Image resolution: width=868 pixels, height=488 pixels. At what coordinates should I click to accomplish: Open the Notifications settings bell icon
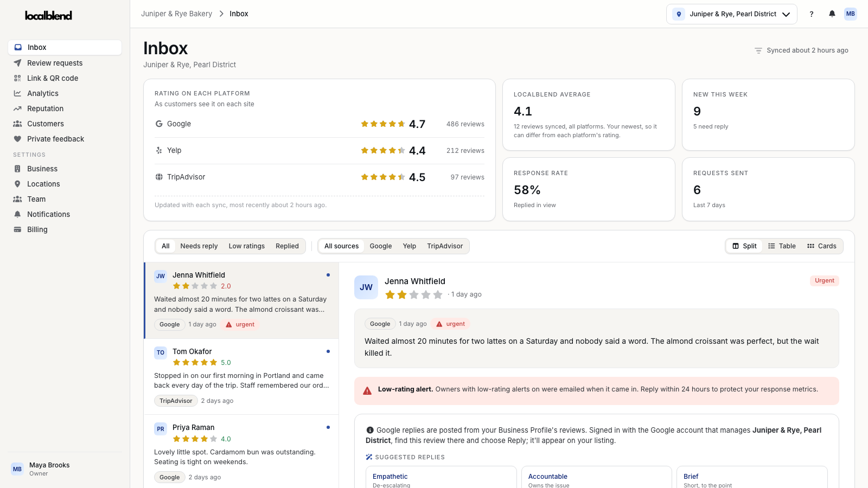pyautogui.click(x=17, y=214)
